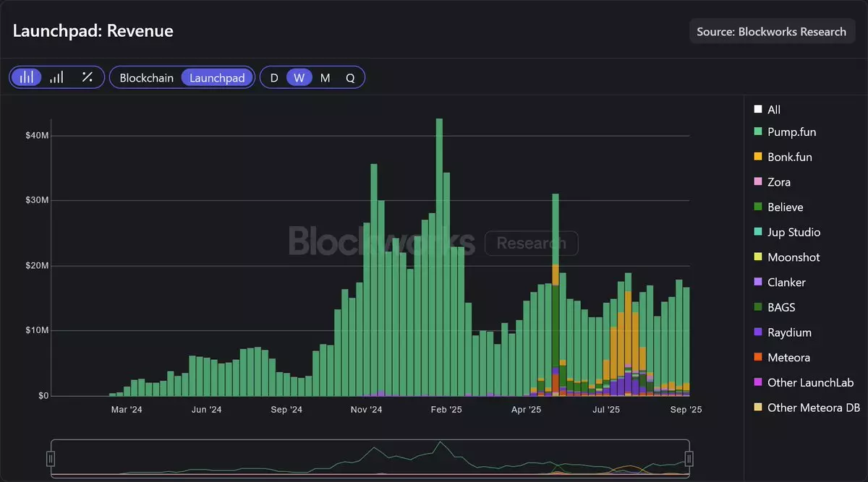Switch grouping to Blockchain

(x=146, y=77)
